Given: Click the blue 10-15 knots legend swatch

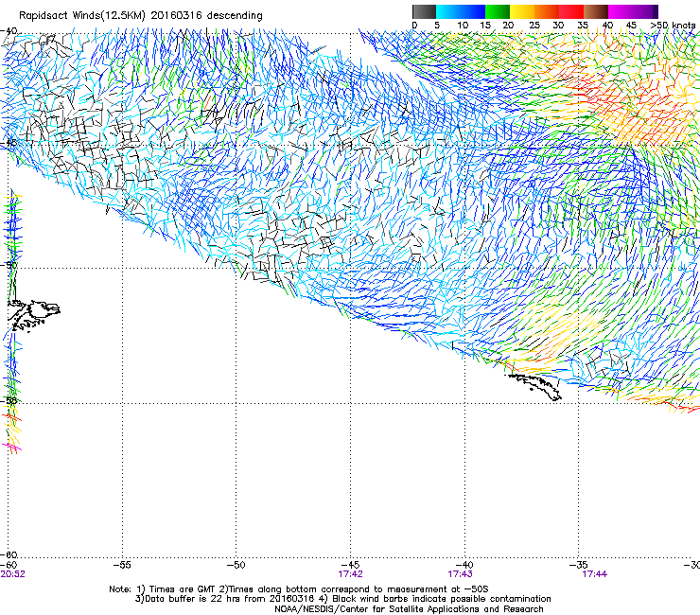Looking at the screenshot, I should (x=473, y=11).
